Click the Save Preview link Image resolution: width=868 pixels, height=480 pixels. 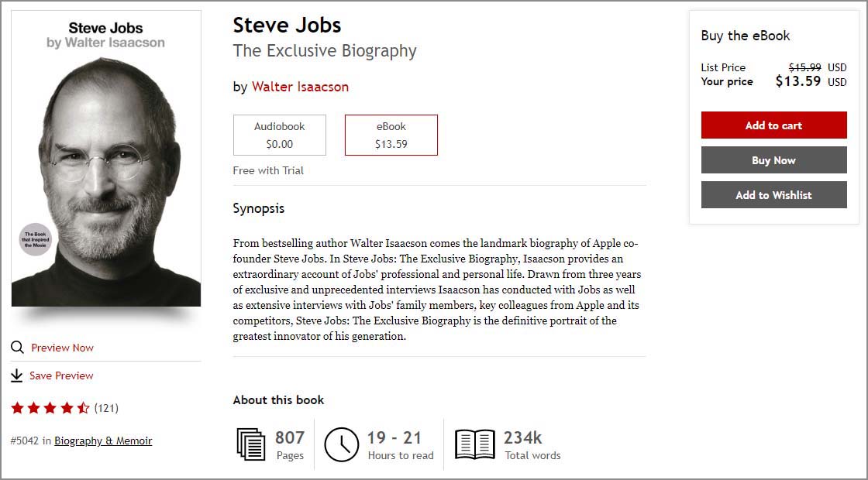61,375
